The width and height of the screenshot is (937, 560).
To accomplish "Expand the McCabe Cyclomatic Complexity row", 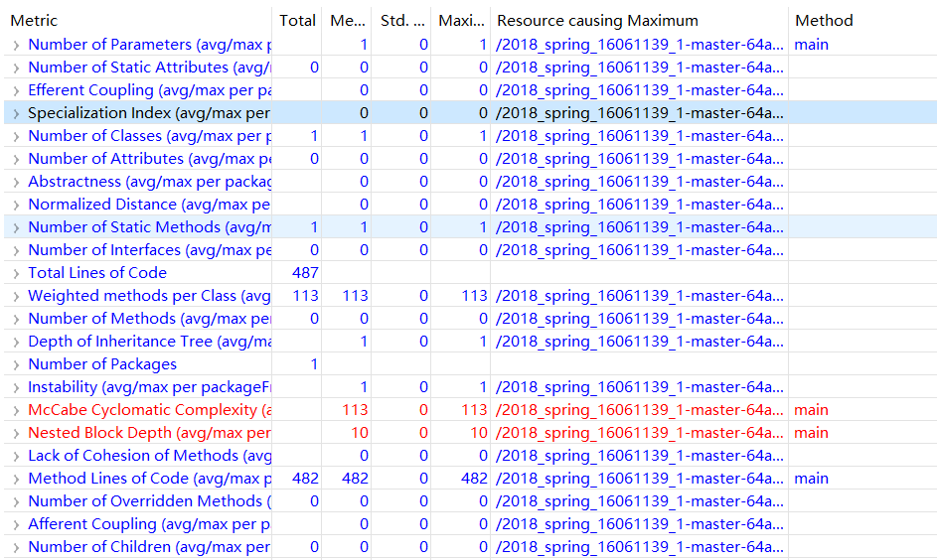I will pos(16,410).
